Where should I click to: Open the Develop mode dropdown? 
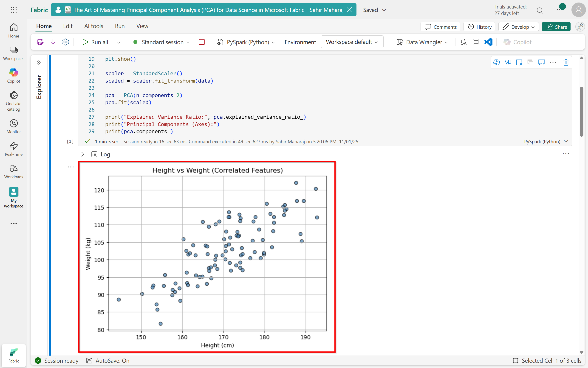tap(518, 27)
